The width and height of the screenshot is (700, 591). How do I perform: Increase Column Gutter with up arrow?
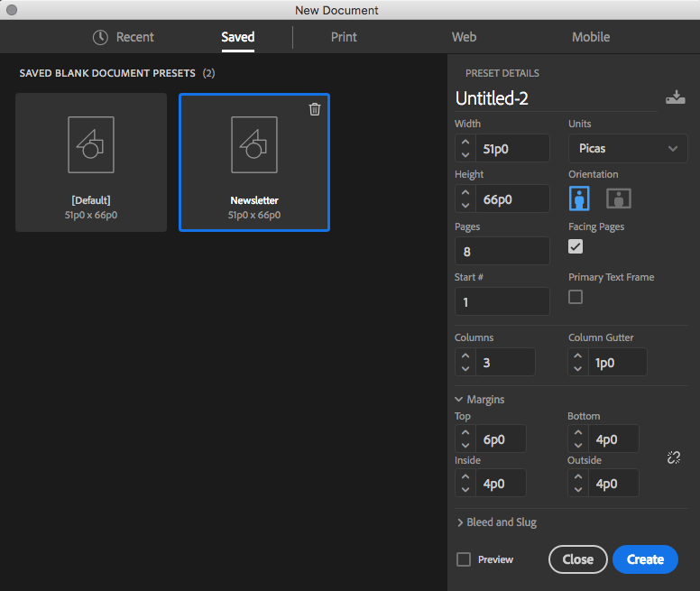tap(577, 356)
